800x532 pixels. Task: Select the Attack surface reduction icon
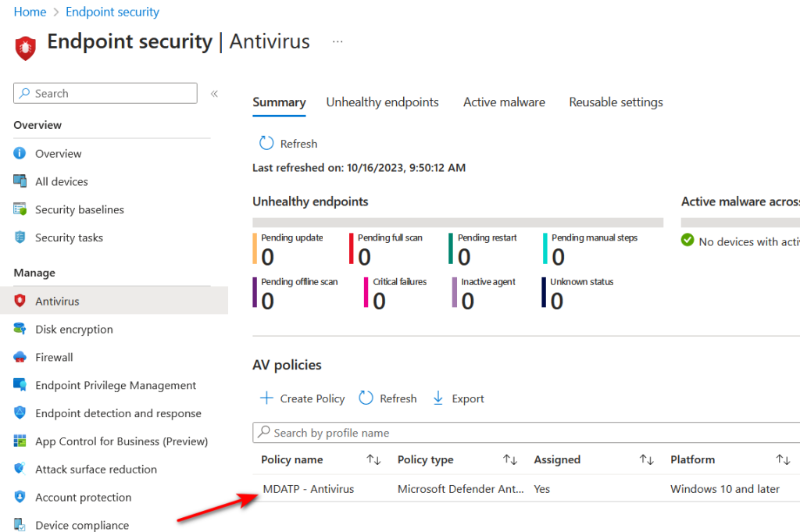[x=20, y=469]
